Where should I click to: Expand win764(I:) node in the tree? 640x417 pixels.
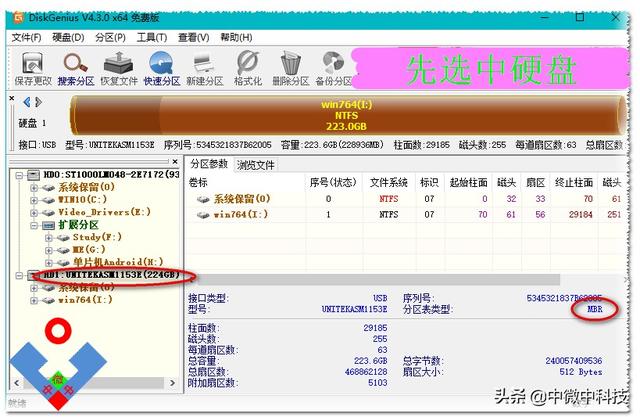[x=34, y=301]
